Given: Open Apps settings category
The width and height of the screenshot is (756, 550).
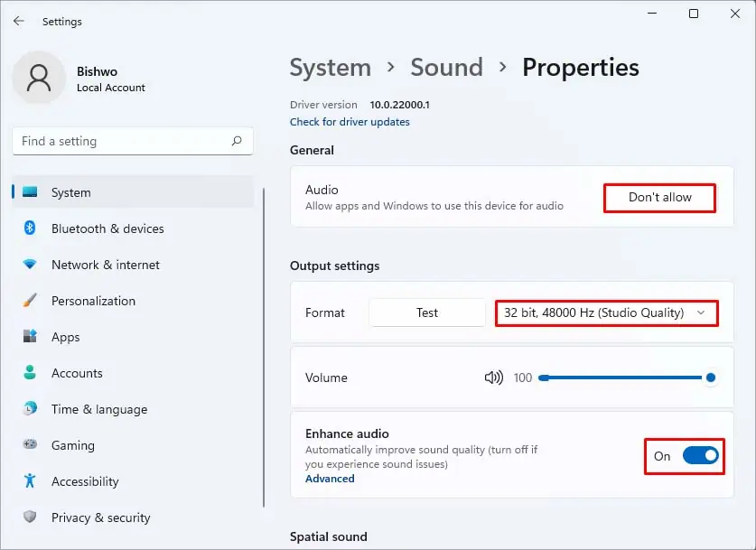Looking at the screenshot, I should (133, 337).
